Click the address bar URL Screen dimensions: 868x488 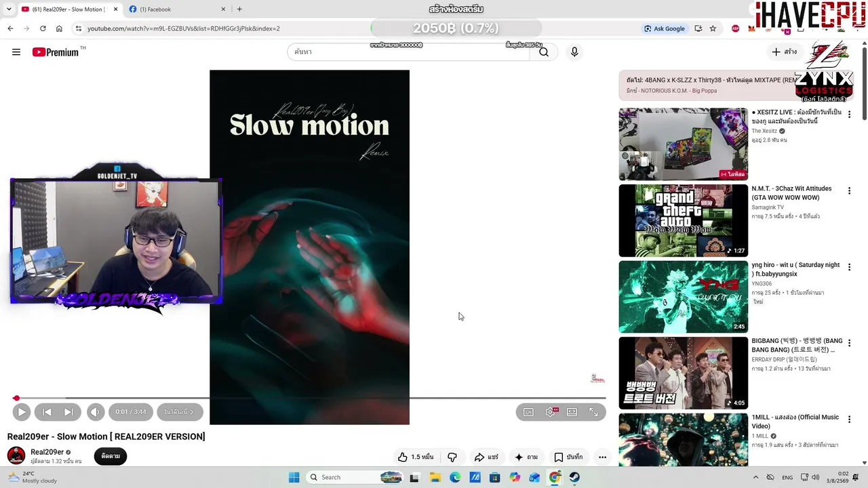(x=183, y=28)
